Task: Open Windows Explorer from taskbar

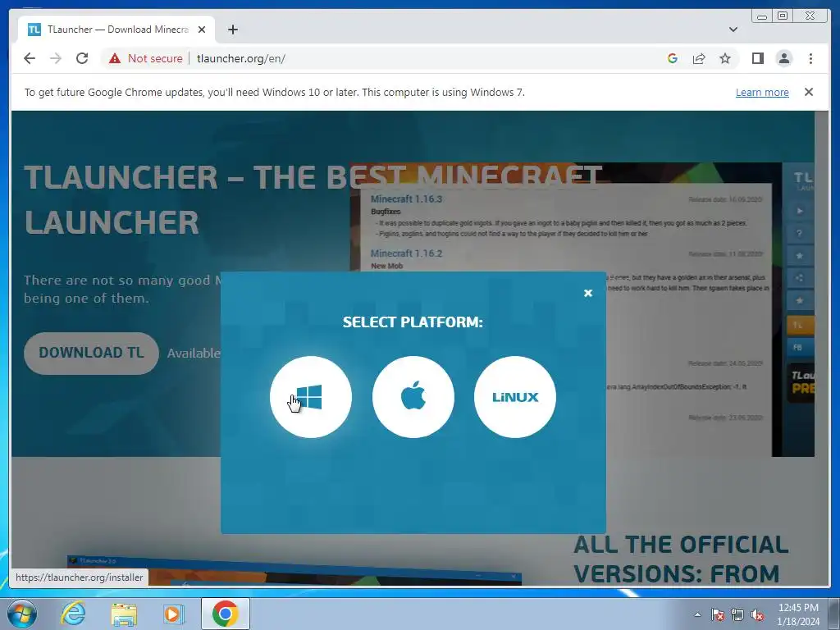Action: (124, 614)
